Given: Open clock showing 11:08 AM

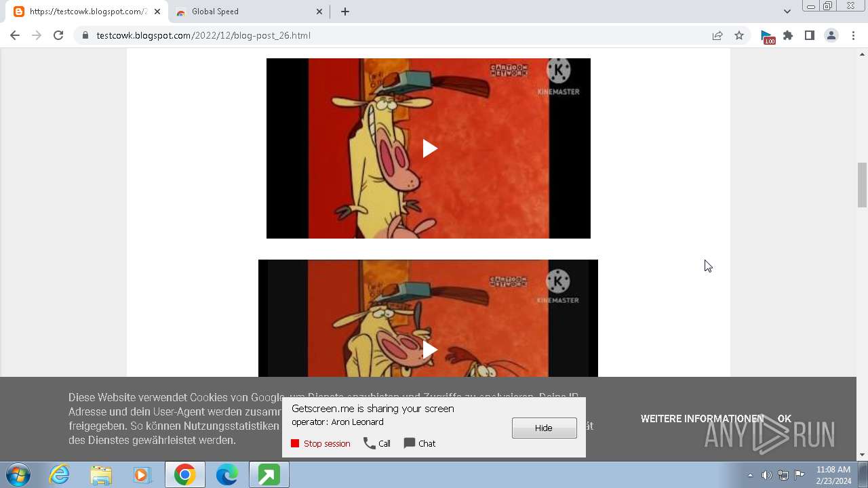Looking at the screenshot, I should click(833, 470).
